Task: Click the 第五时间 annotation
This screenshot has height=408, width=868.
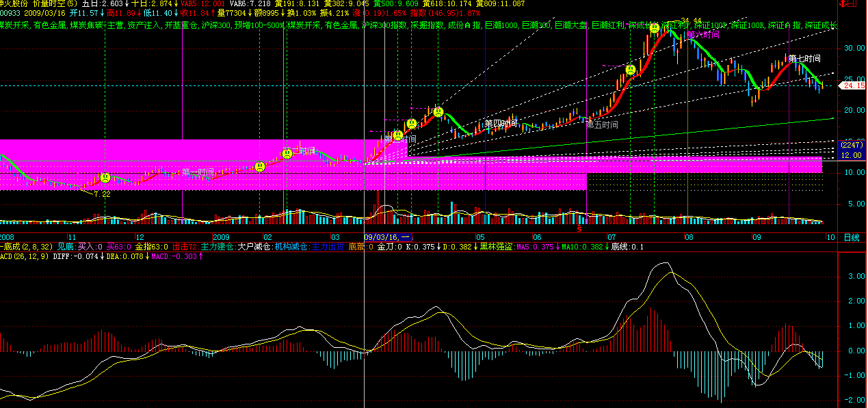Action: click(x=602, y=124)
